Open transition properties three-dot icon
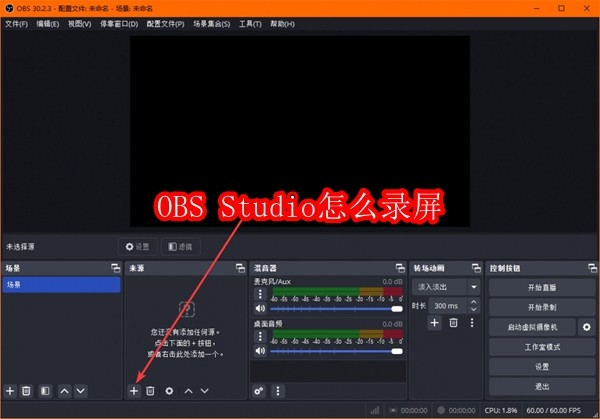 click(x=472, y=323)
